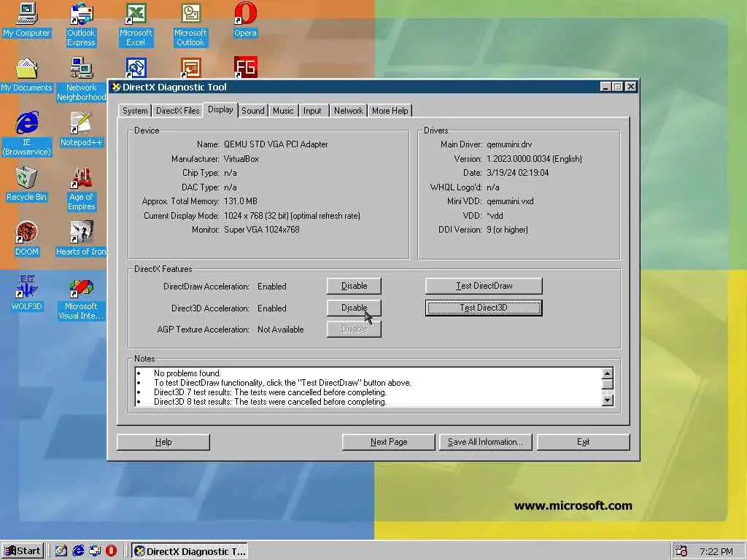The height and width of the screenshot is (560, 747).
Task: Click 'qemumini.drv' main driver value
Action: 509,144
